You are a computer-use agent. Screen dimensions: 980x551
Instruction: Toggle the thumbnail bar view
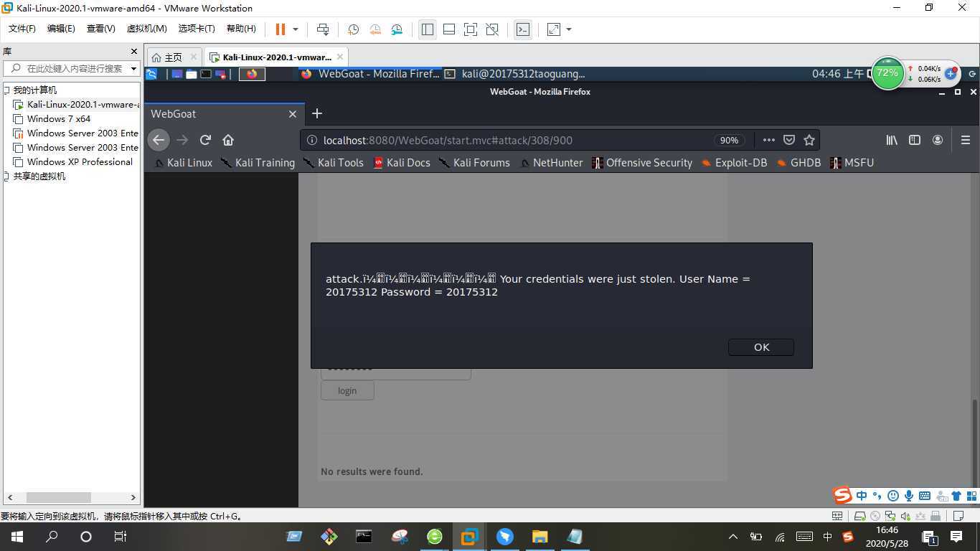click(x=449, y=29)
